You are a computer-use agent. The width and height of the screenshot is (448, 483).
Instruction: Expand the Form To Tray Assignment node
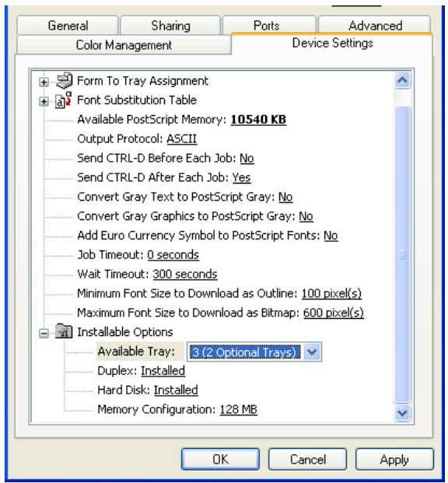point(44,82)
